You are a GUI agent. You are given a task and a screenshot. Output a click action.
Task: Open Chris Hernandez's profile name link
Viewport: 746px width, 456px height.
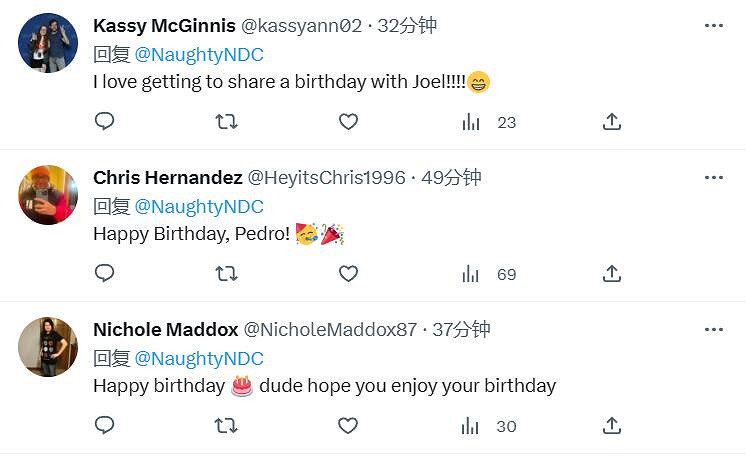coord(167,178)
